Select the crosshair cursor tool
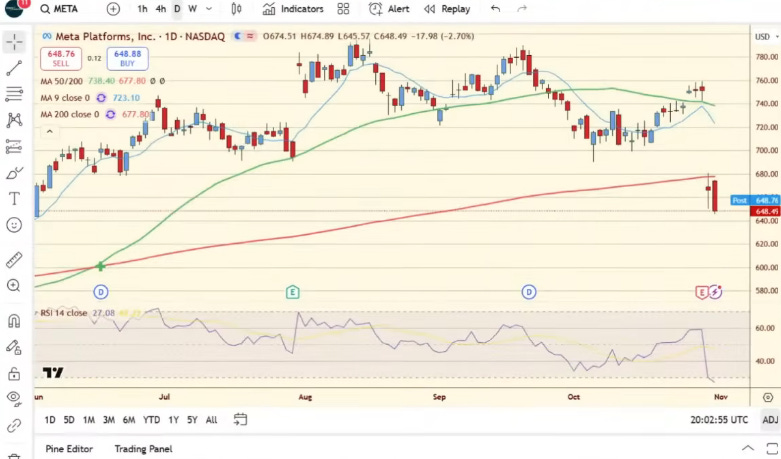This screenshot has height=459, width=781. (x=14, y=42)
